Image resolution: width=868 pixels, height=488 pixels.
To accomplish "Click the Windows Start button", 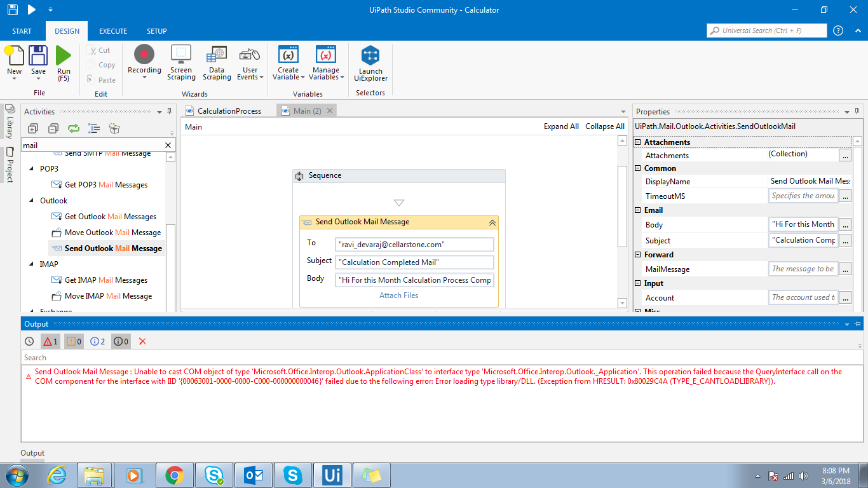I will 16,475.
